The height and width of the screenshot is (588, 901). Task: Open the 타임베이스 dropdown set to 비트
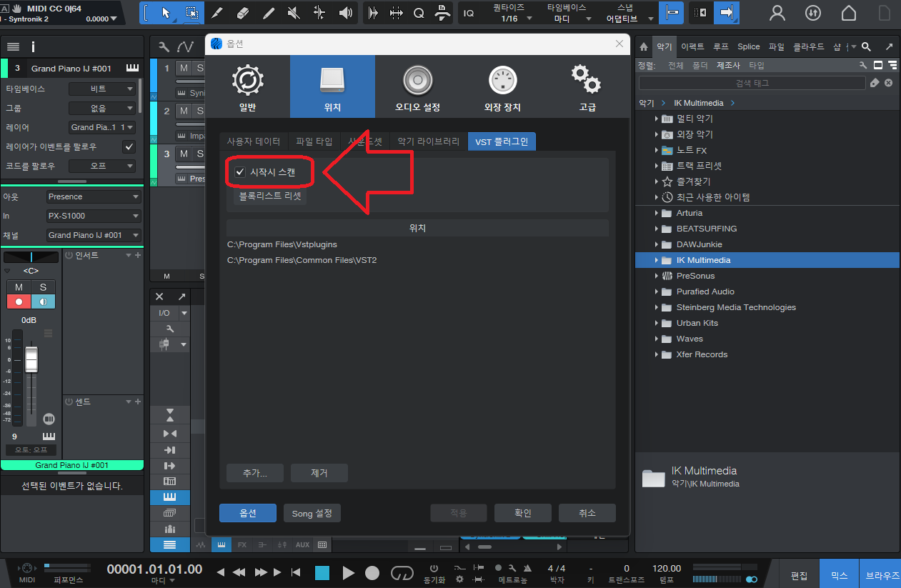(102, 89)
